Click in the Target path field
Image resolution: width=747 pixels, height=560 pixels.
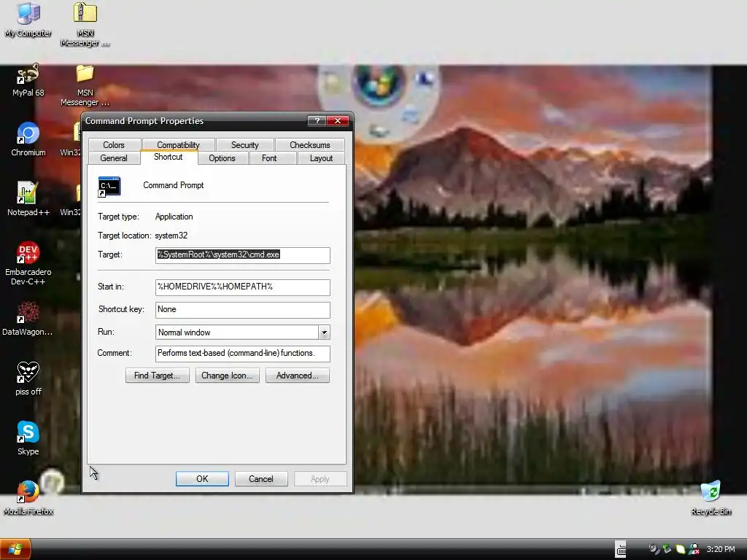click(242, 255)
